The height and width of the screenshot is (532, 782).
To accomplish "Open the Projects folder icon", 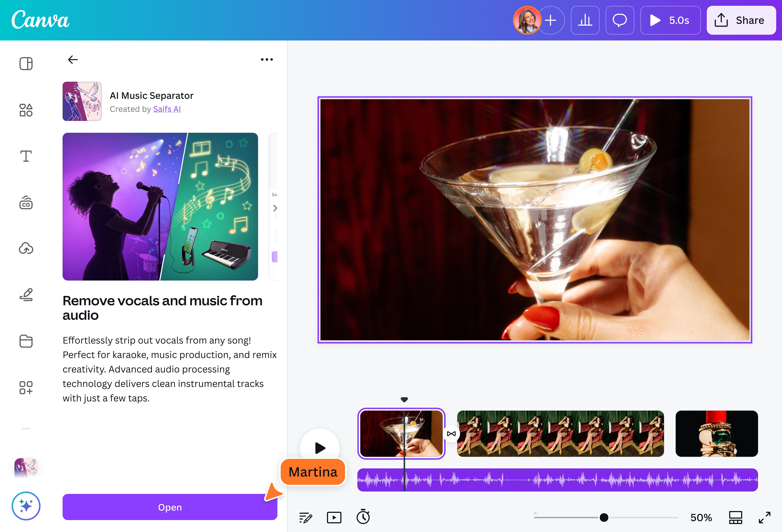I will coord(26,341).
